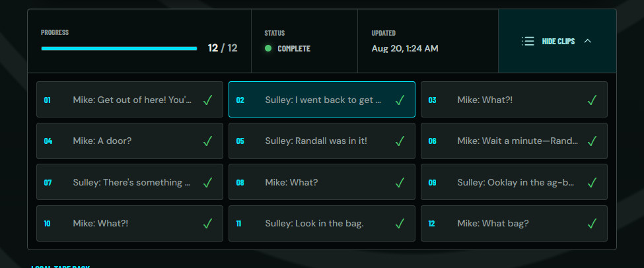Screen dimensions: 644x268
Task: Click the green checkmark on clip 12
Action: [592, 223]
